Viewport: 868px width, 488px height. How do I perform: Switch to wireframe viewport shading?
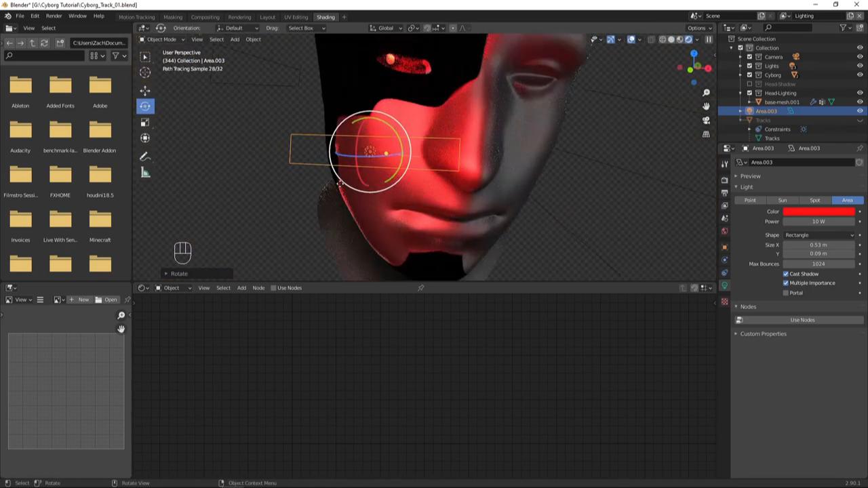click(x=663, y=39)
